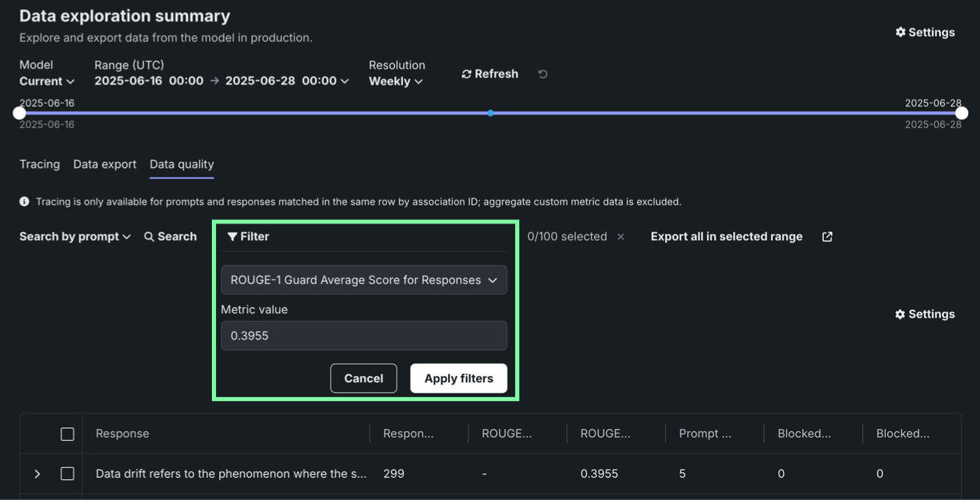Click the Search magnifier icon
This screenshot has height=500, width=980.
tap(149, 237)
